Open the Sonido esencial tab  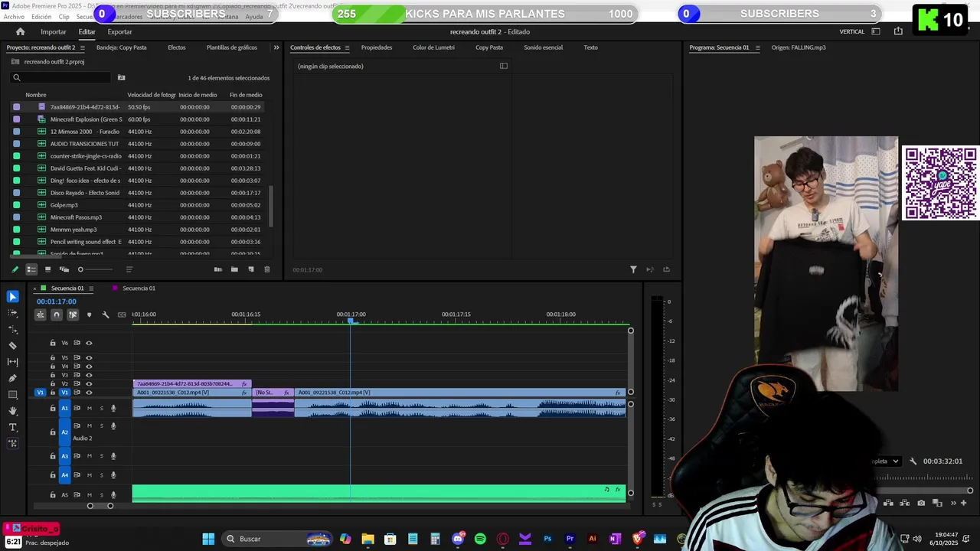tap(543, 47)
